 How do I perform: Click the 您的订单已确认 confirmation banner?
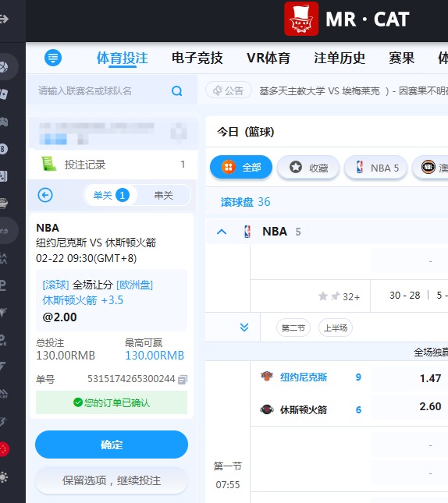point(112,402)
